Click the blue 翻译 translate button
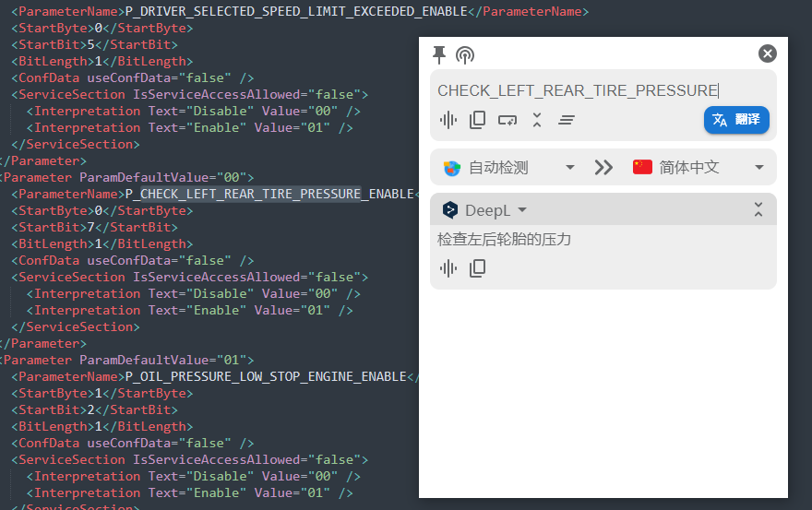 (x=736, y=120)
